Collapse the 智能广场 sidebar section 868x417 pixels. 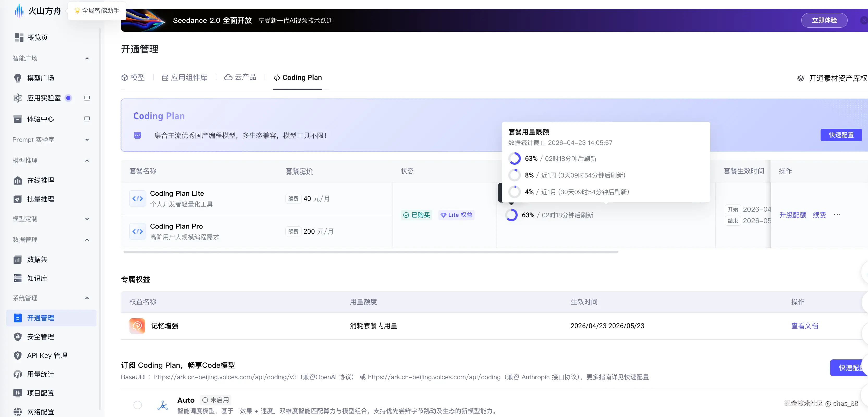coord(87,58)
